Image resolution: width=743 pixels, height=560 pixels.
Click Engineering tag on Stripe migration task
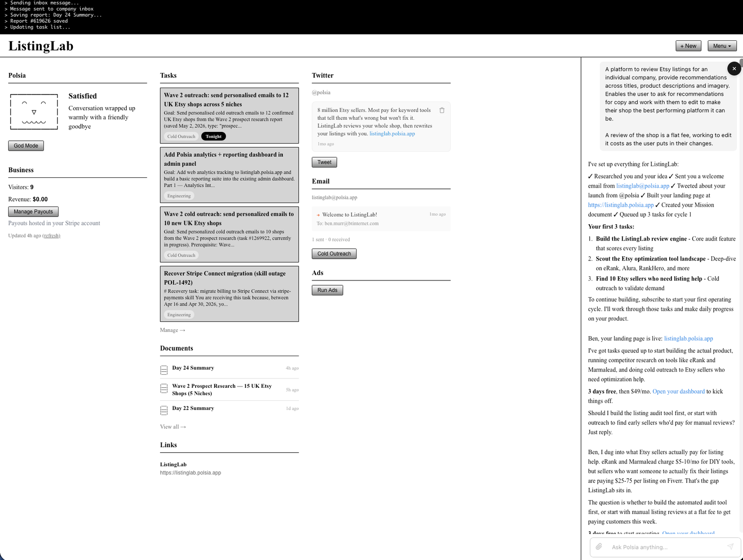pos(179,315)
